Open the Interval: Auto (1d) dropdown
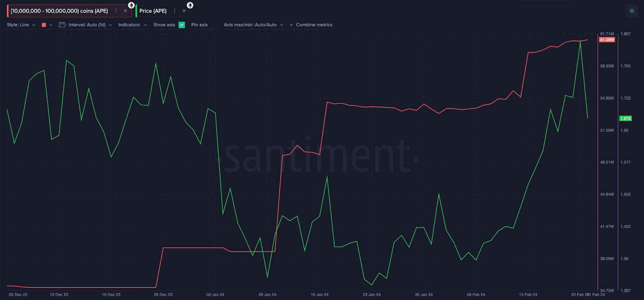The image size is (644, 300). click(x=90, y=25)
